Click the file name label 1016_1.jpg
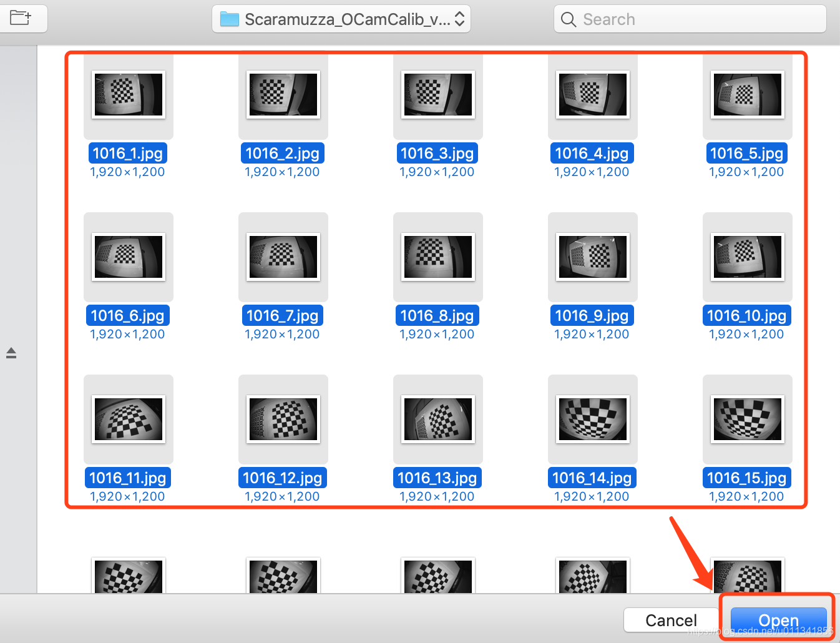Screen dimensions: 840x643 [x=127, y=153]
